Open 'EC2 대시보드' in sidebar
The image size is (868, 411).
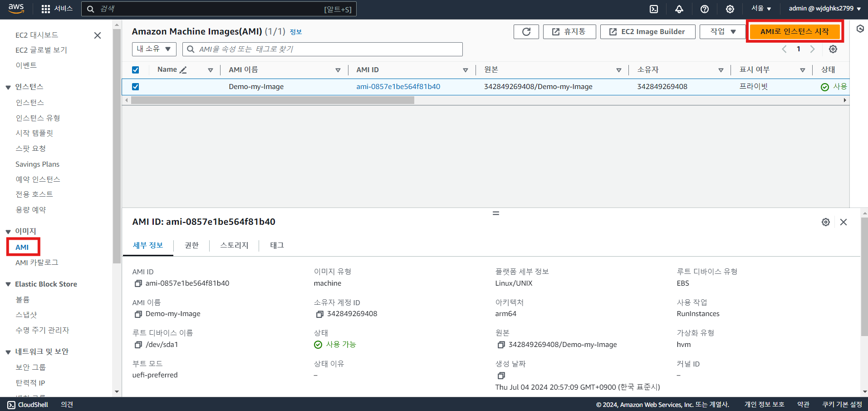(37, 35)
